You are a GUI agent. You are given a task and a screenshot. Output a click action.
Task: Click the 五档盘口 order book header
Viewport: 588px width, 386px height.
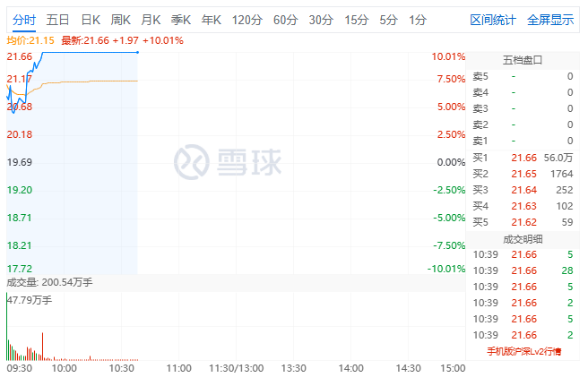[x=523, y=60]
